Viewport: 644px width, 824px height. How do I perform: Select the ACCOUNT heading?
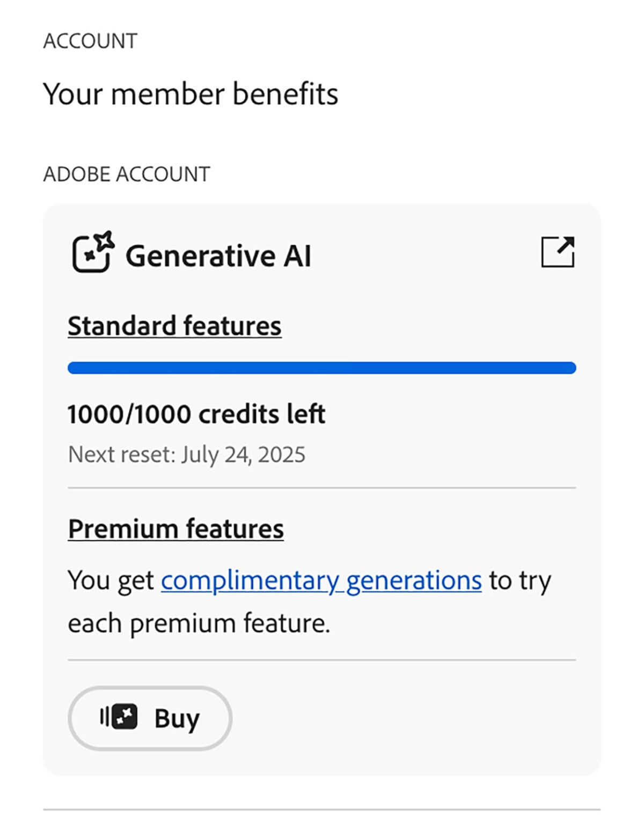coord(90,40)
